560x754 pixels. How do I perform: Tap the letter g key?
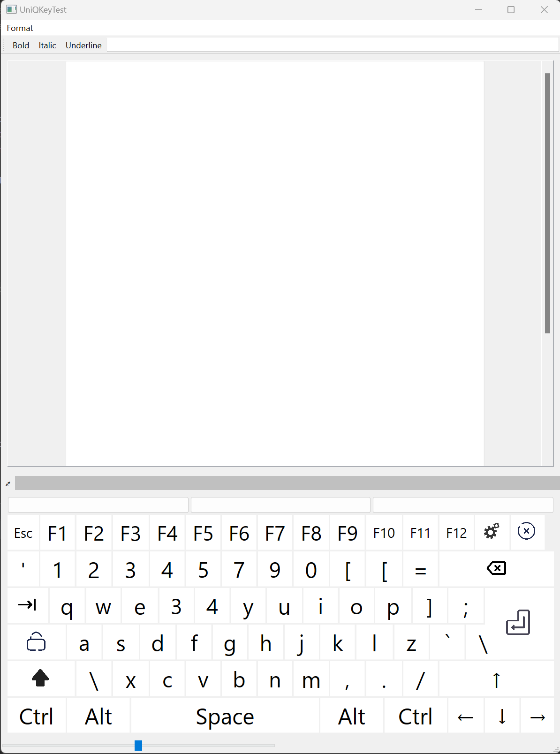point(230,642)
